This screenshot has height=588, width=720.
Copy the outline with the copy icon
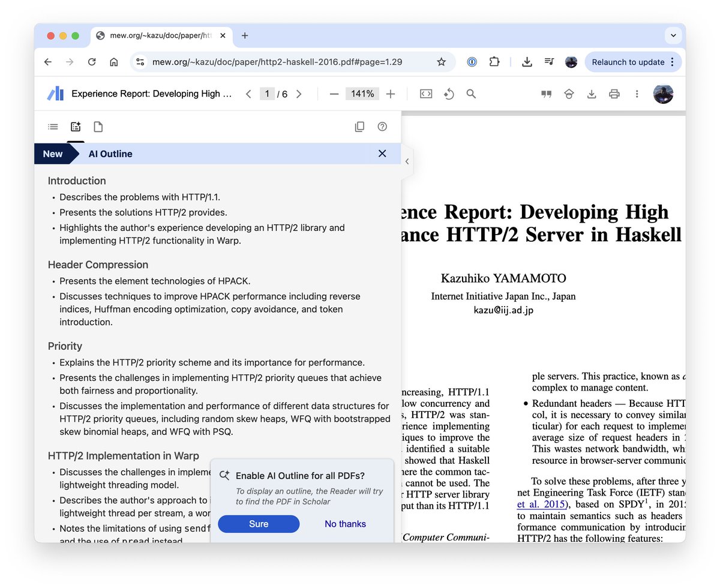(x=359, y=127)
